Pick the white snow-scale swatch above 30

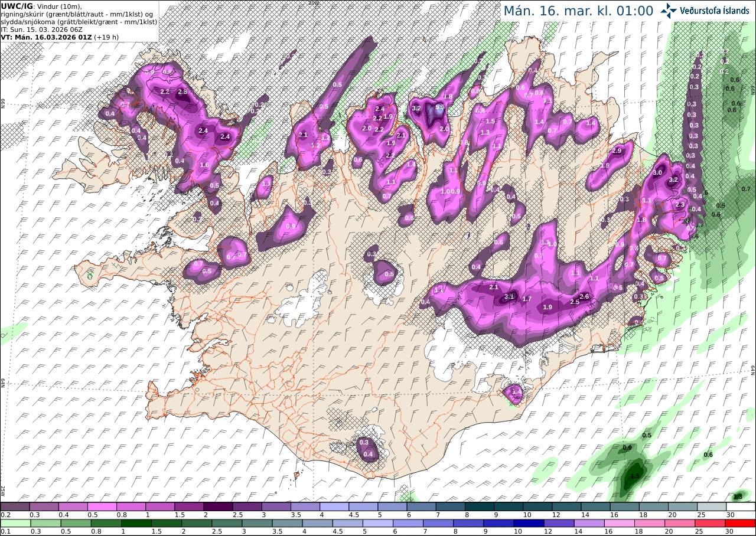point(741,506)
